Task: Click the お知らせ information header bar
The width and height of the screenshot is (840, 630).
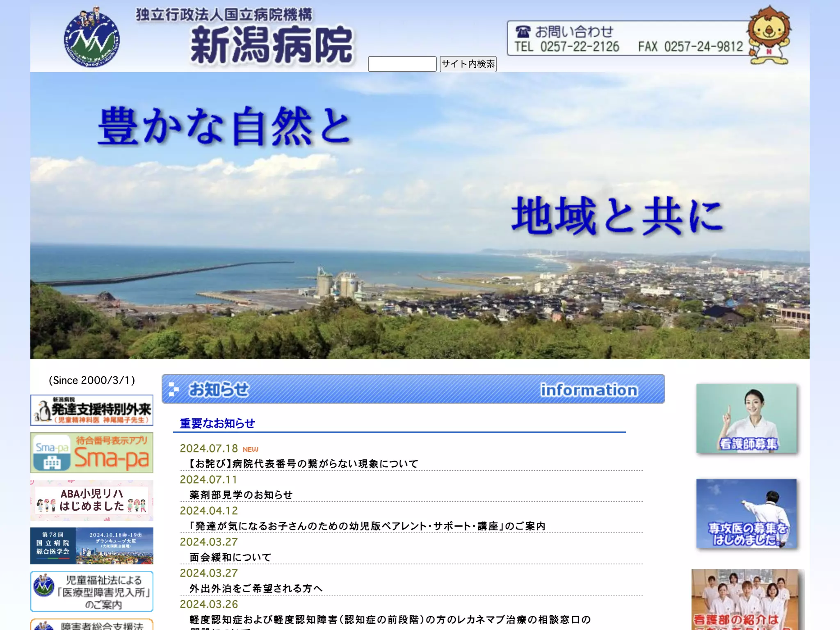Action: 413,389
